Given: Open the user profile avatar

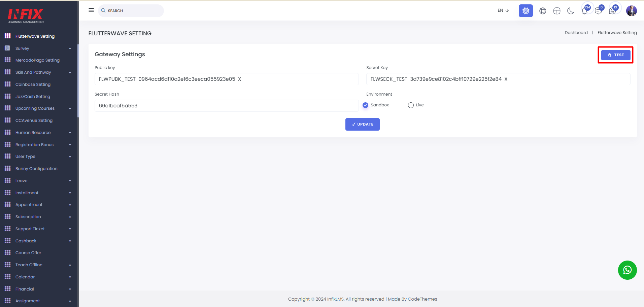Looking at the screenshot, I should click(632, 11).
